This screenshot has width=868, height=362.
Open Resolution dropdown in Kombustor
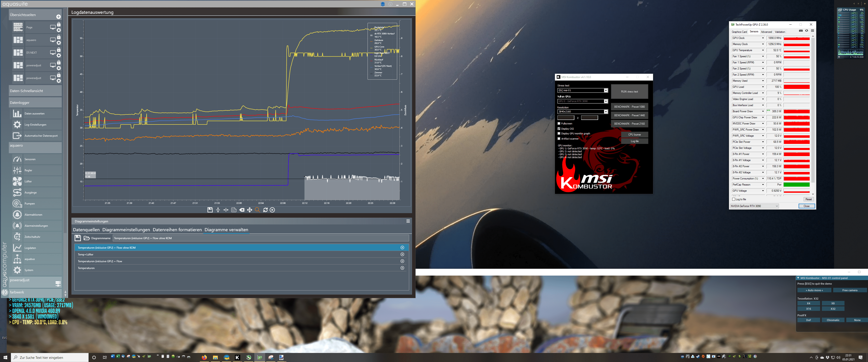coord(583,112)
